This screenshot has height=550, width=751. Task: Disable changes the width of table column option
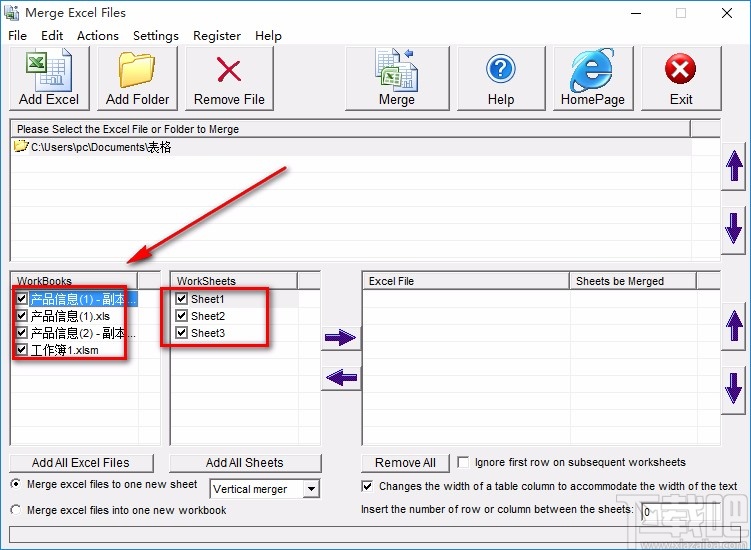point(367,486)
